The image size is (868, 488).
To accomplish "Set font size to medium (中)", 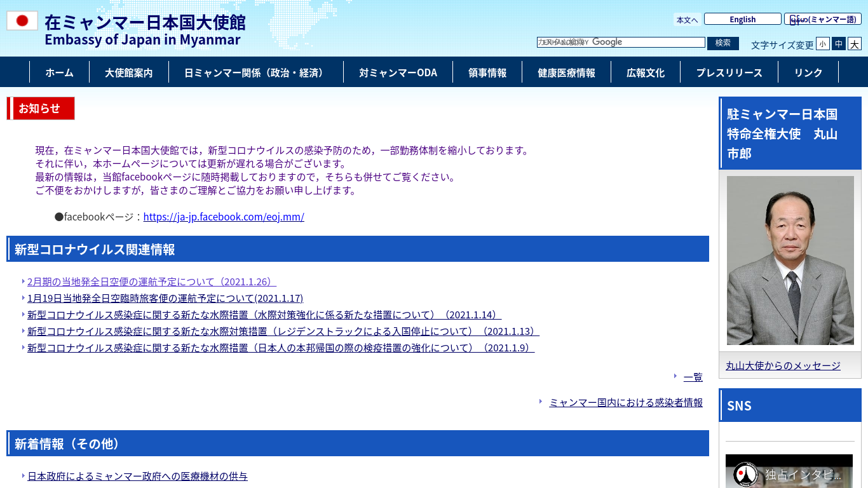I will [x=839, y=44].
